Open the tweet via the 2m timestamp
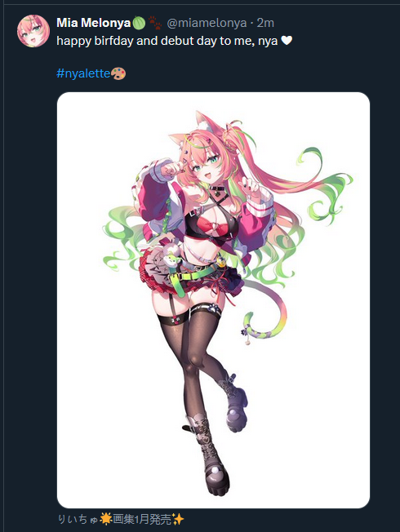The image size is (400, 532). pyautogui.click(x=265, y=23)
